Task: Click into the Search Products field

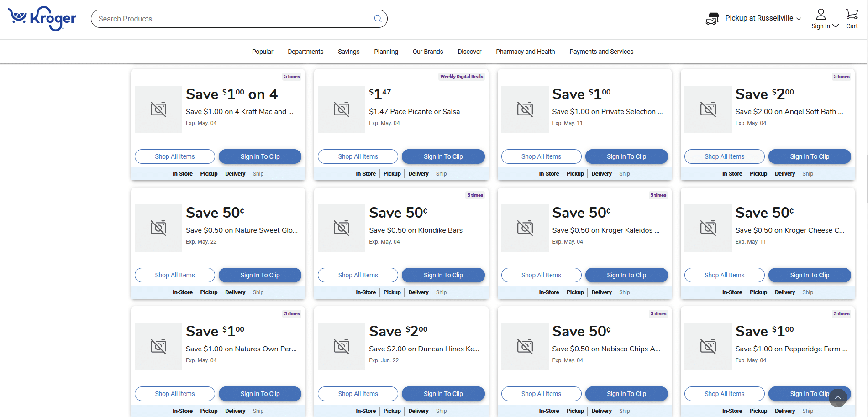Action: point(233,19)
